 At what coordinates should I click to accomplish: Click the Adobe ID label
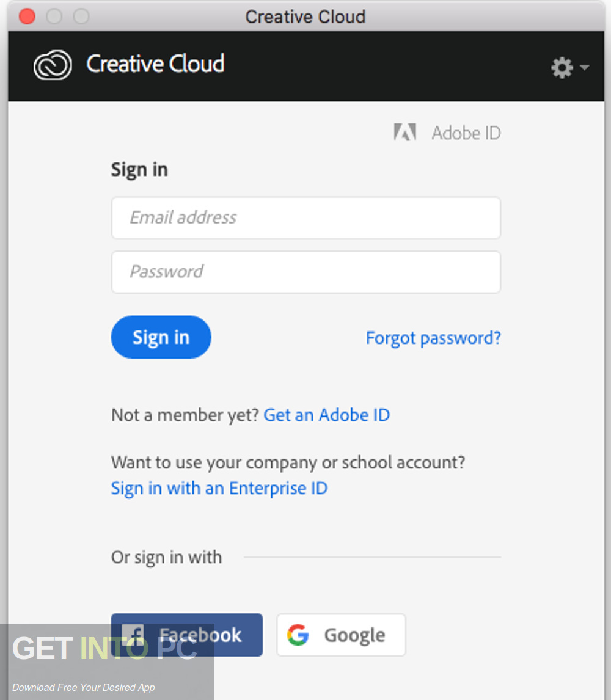click(x=466, y=133)
